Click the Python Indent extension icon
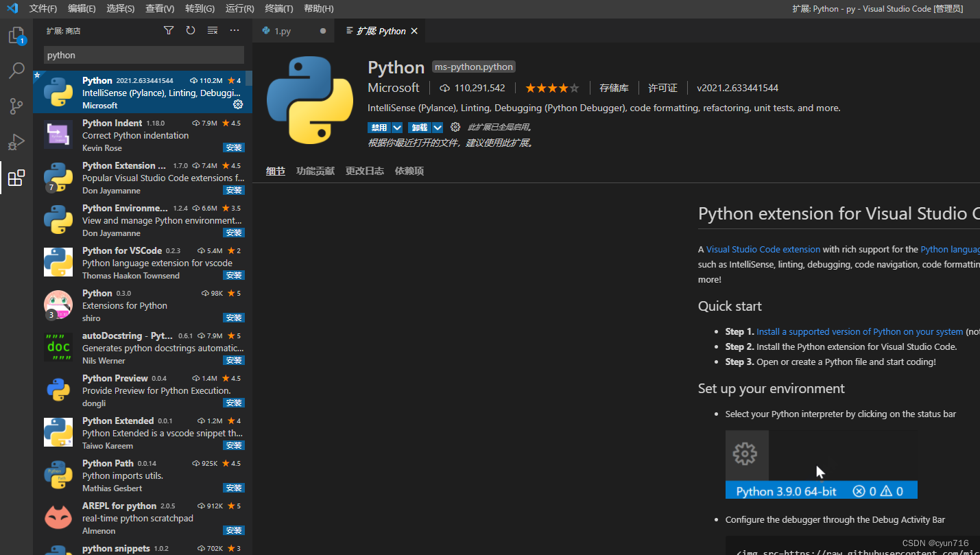980x555 pixels. tap(58, 135)
